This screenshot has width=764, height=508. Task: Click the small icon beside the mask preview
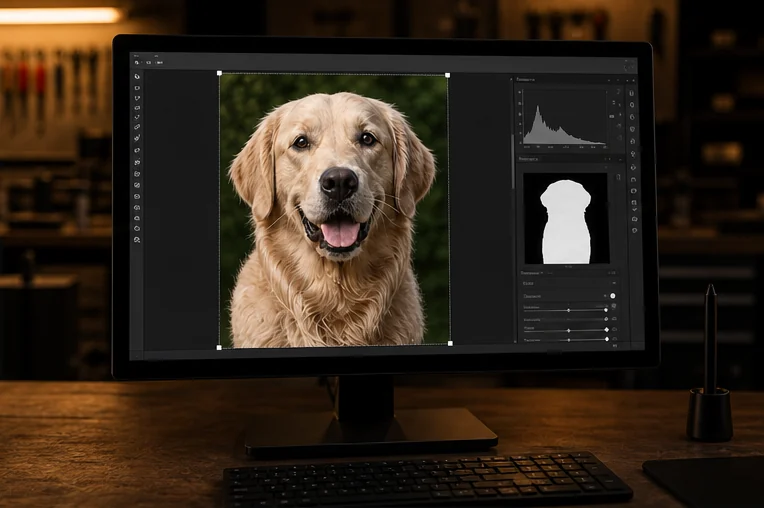click(x=618, y=177)
